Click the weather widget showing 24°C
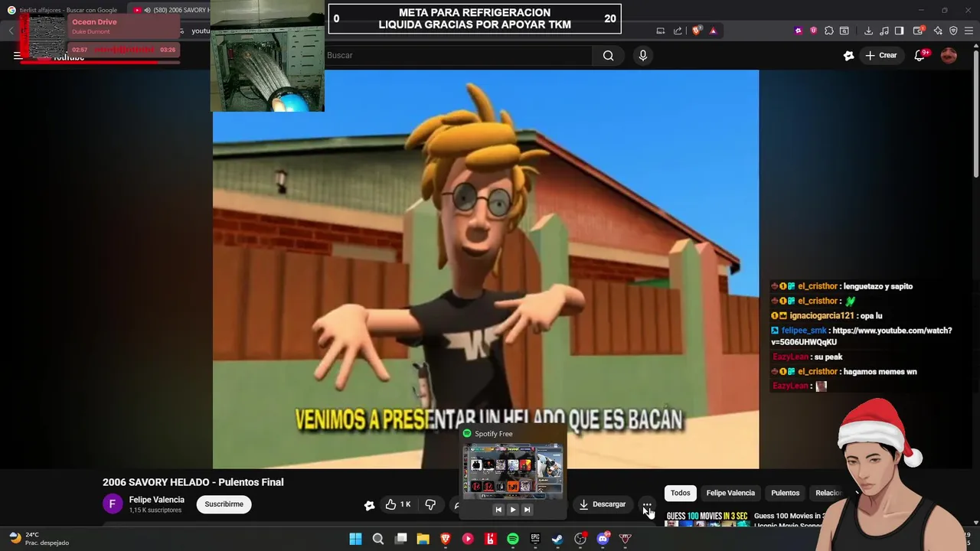 (x=40, y=539)
